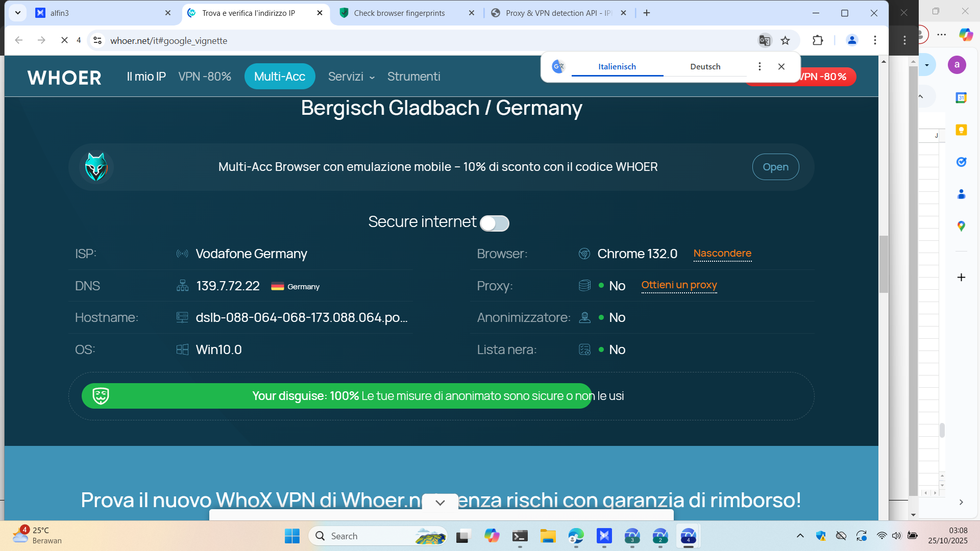Click the Win10.0 OS value
Image resolution: width=980 pixels, height=551 pixels.
[x=218, y=349]
